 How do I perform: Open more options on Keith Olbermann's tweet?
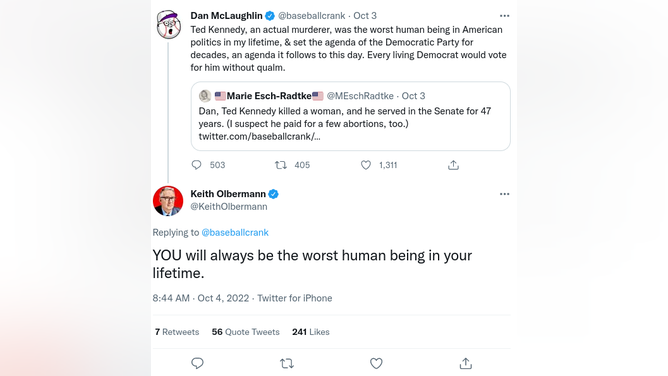coord(504,194)
